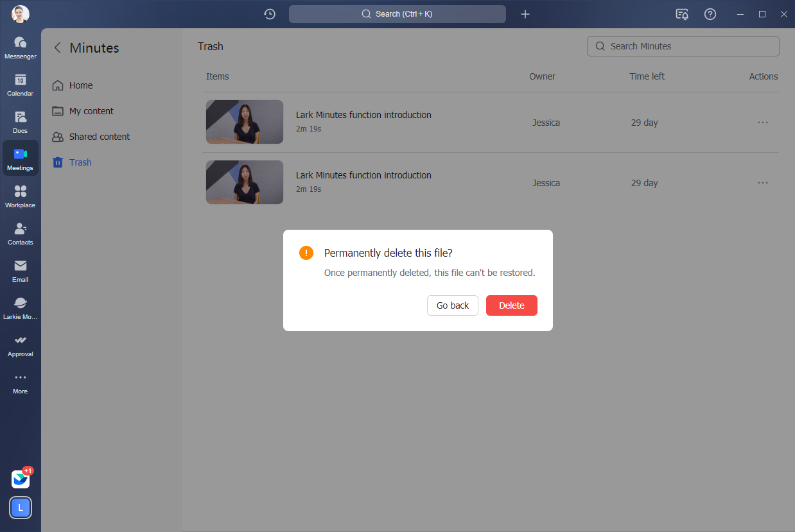Click the help question mark icon

(710, 14)
